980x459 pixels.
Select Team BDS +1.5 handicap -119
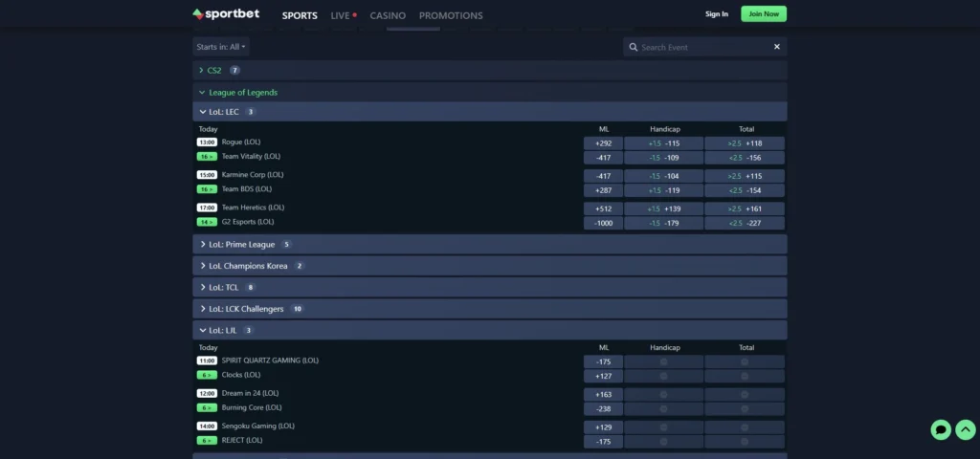tap(664, 190)
